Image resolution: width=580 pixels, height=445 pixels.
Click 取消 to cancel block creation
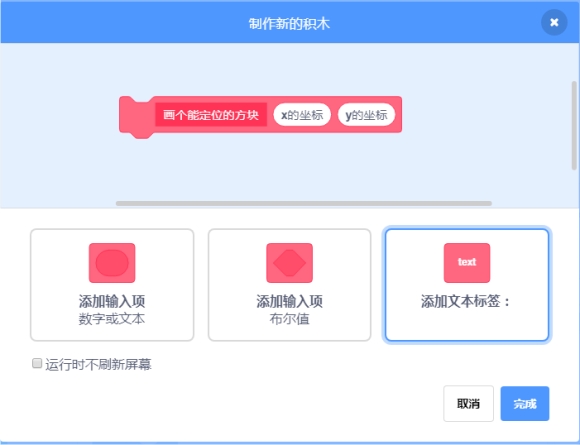[468, 404]
